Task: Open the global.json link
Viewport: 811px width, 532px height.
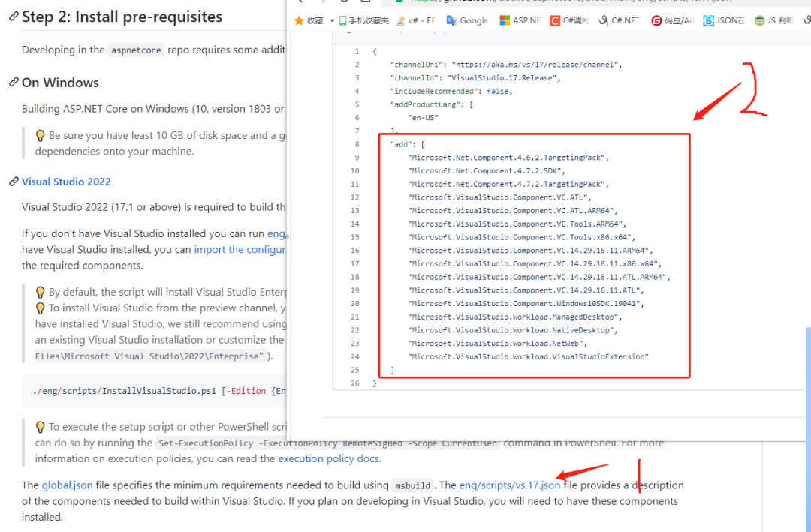Action: pos(68,485)
